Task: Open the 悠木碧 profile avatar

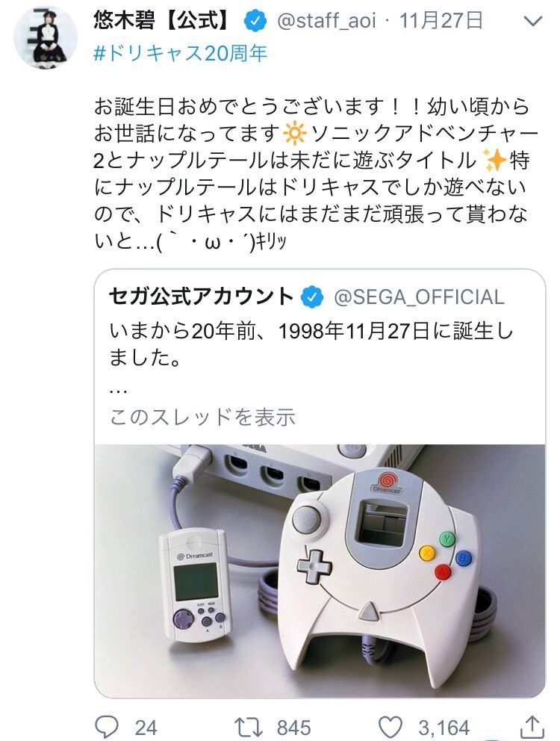Action: tap(46, 37)
